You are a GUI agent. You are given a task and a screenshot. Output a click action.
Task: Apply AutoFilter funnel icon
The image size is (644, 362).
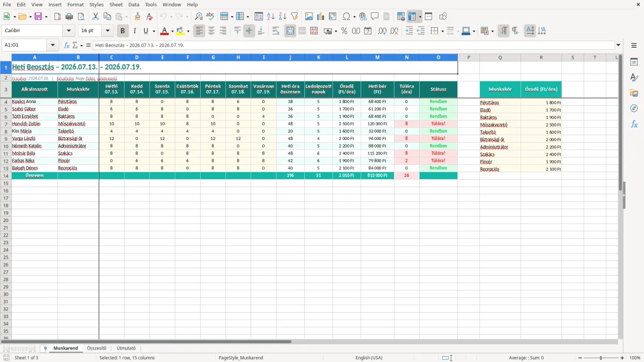coord(294,17)
